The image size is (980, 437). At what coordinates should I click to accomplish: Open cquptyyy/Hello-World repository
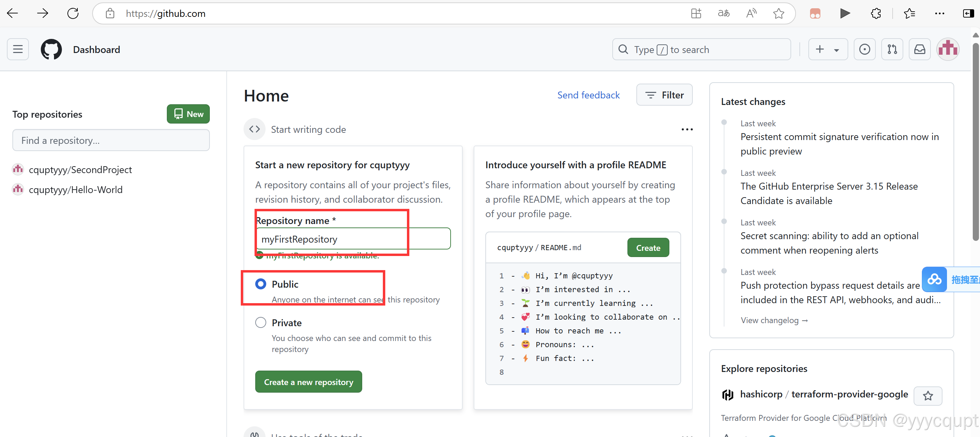pos(76,189)
